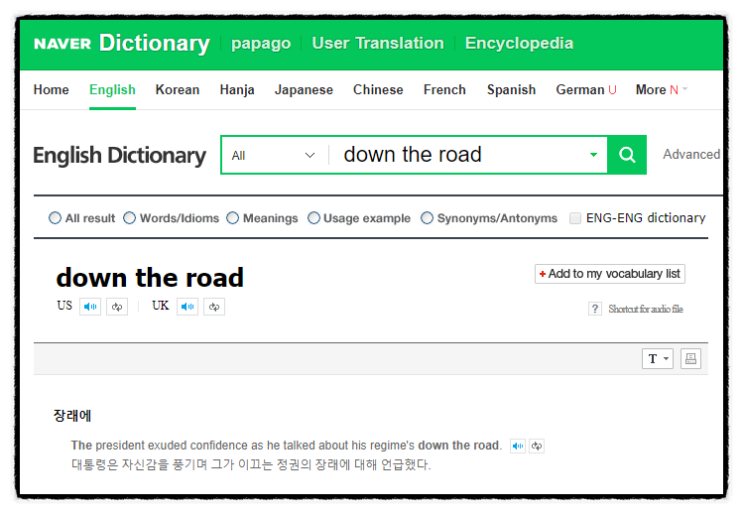
Task: Click the UK pronunciation repeat icon
Action: [x=214, y=307]
